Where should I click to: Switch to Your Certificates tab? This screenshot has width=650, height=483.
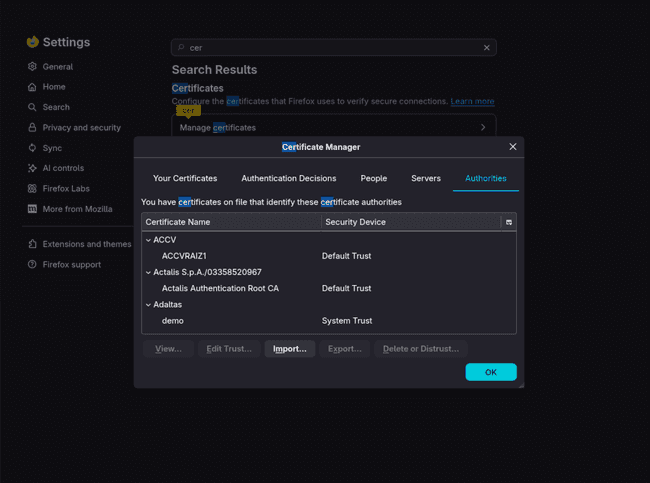point(185,179)
